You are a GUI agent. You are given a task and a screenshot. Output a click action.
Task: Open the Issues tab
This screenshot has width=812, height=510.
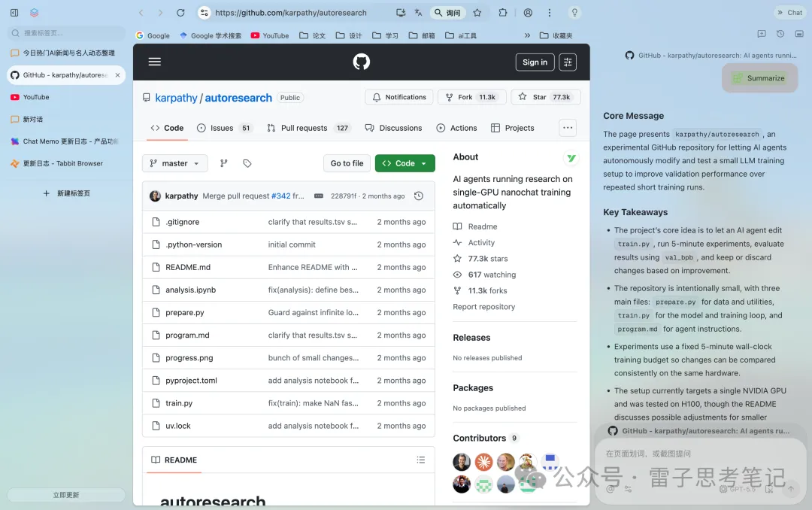point(225,128)
